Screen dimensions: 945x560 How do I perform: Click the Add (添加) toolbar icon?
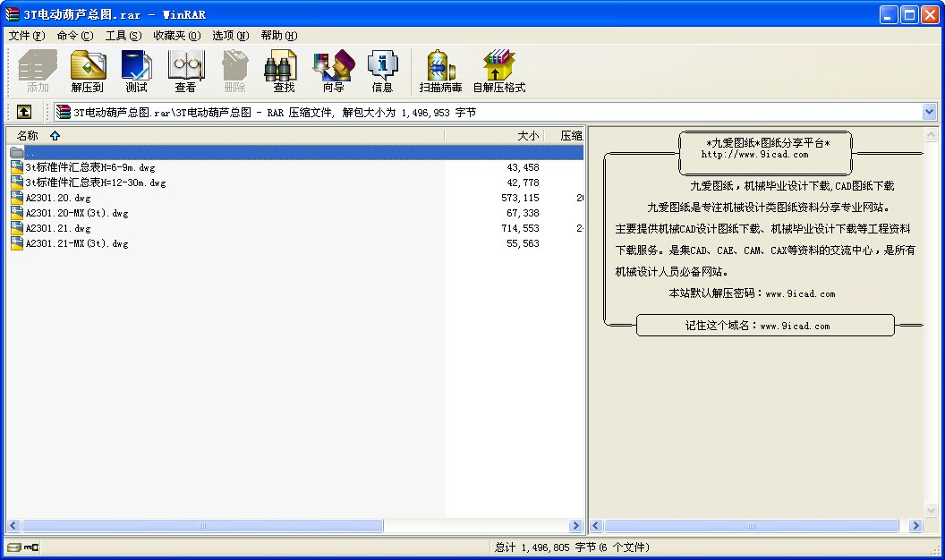(x=38, y=71)
